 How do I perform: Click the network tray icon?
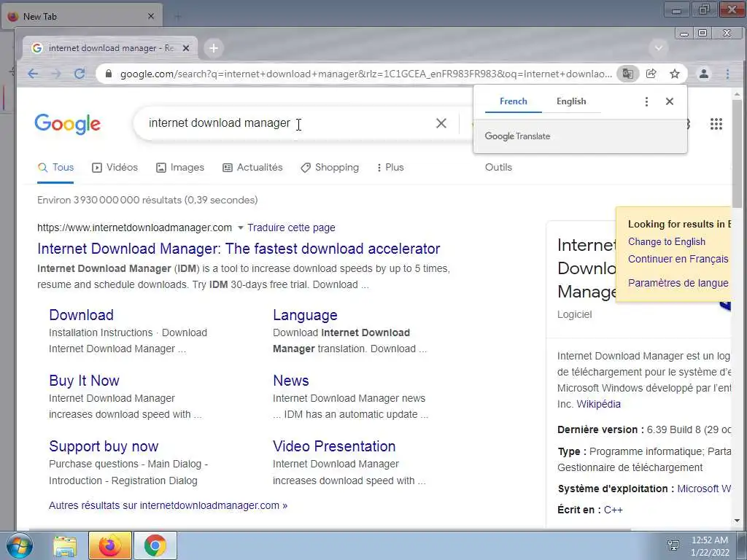673,545
